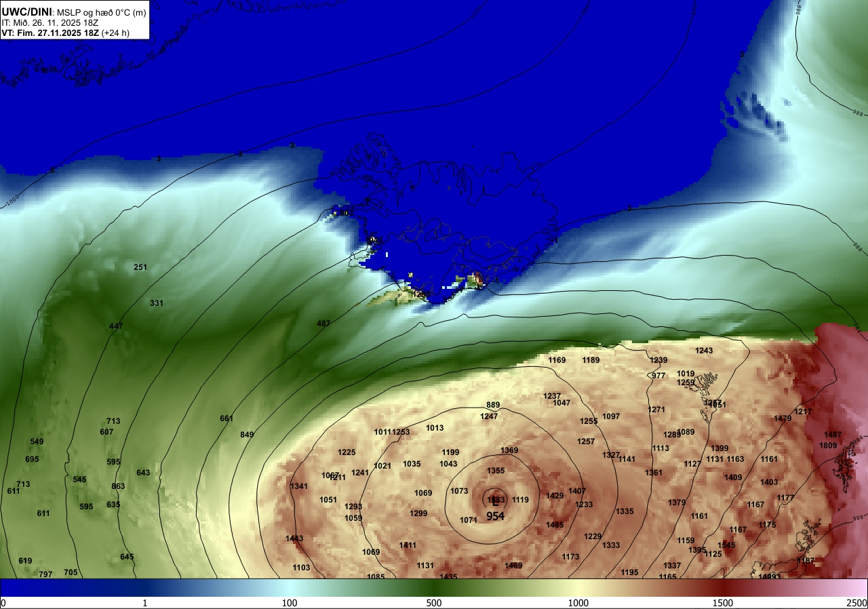Viewport: 868px width, 609px height.
Task: Click the 1073 height value
Action: (459, 491)
